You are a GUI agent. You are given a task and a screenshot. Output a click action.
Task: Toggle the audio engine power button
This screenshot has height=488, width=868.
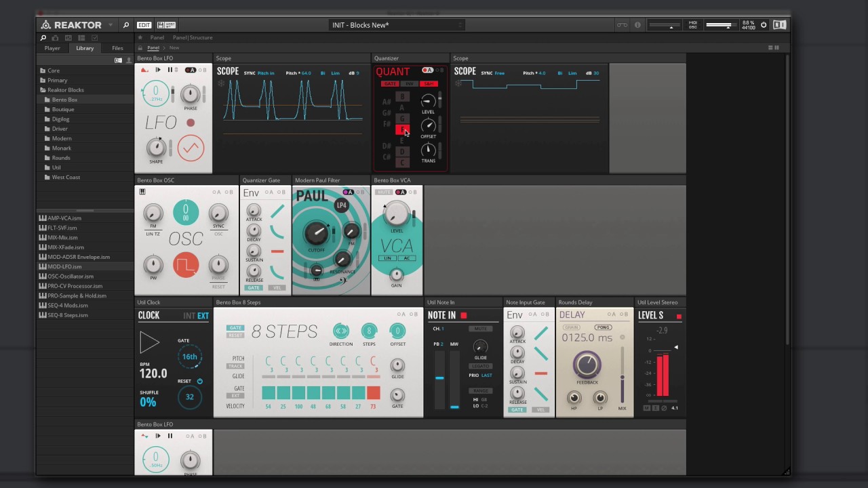[764, 25]
